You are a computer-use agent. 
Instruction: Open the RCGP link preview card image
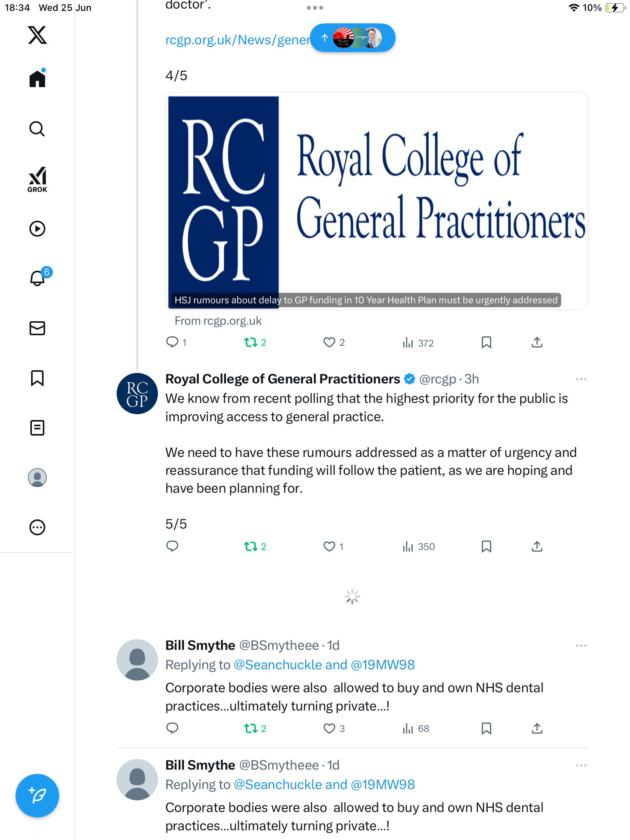click(376, 201)
